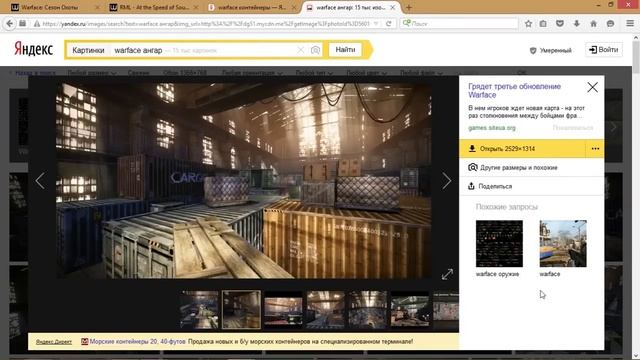Show the next image with right arrow
The height and width of the screenshot is (360, 640).
click(446, 180)
